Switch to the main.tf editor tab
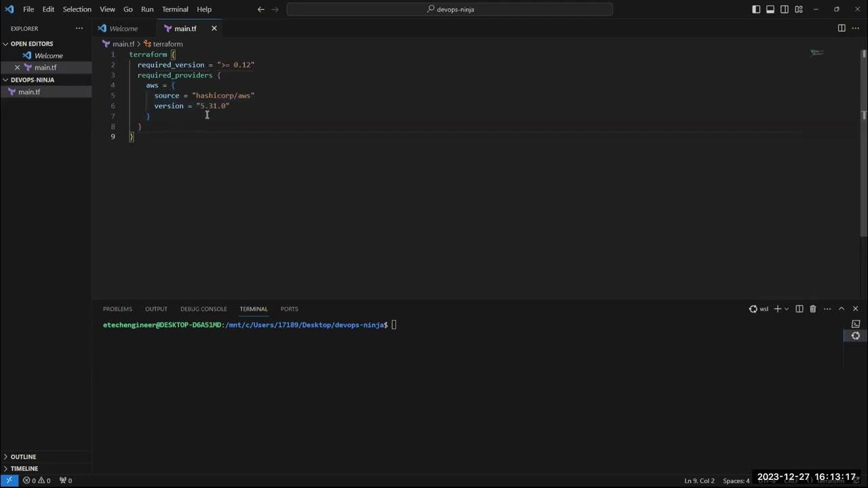Viewport: 868px width, 488px height. point(185,28)
